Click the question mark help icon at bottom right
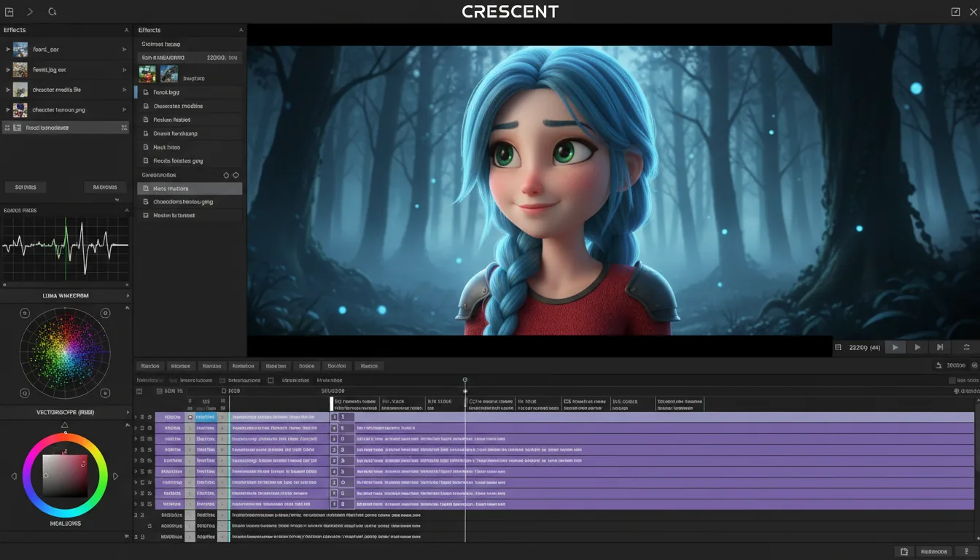 [x=967, y=552]
